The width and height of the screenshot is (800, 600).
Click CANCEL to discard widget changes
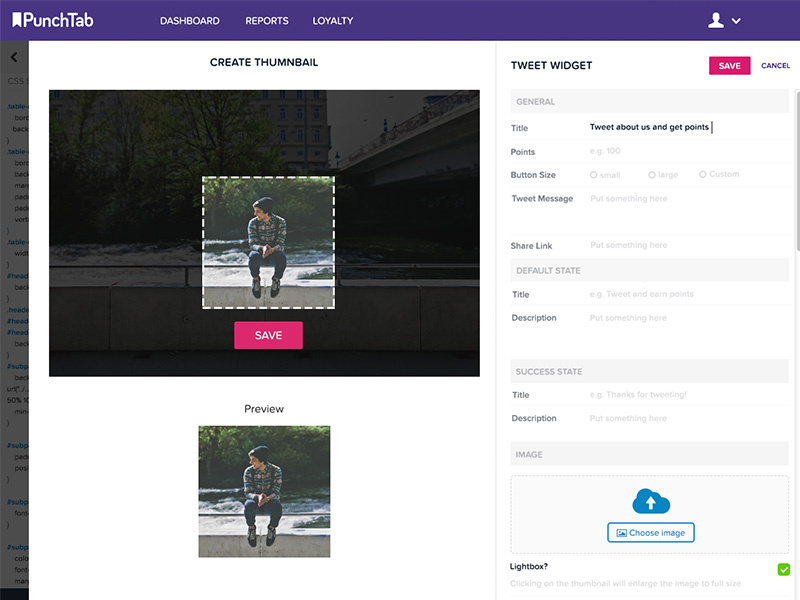point(775,65)
